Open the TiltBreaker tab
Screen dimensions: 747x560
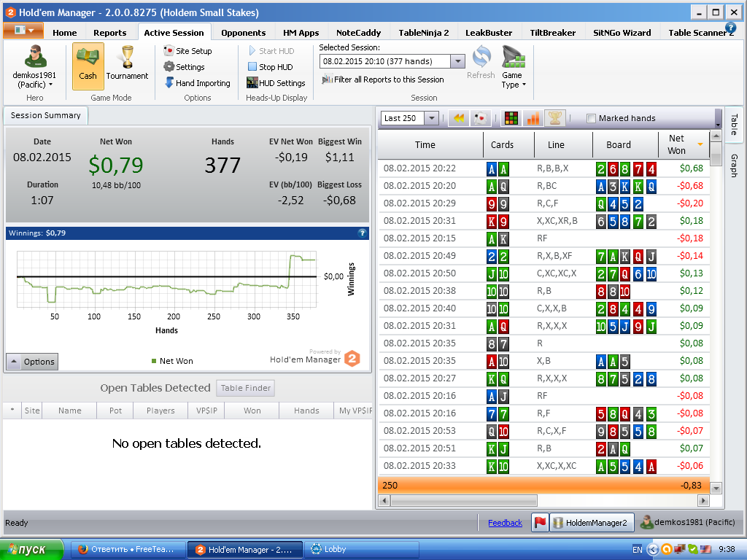(x=553, y=32)
